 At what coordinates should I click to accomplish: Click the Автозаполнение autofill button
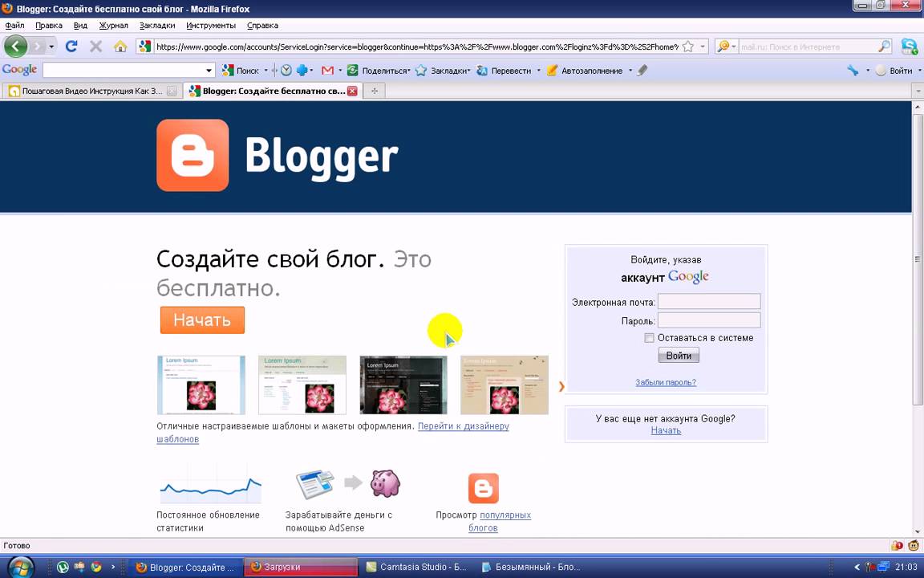tap(585, 70)
